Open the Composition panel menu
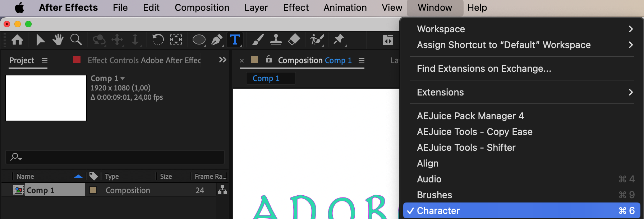Screen dimensions: 644x219 362,61
